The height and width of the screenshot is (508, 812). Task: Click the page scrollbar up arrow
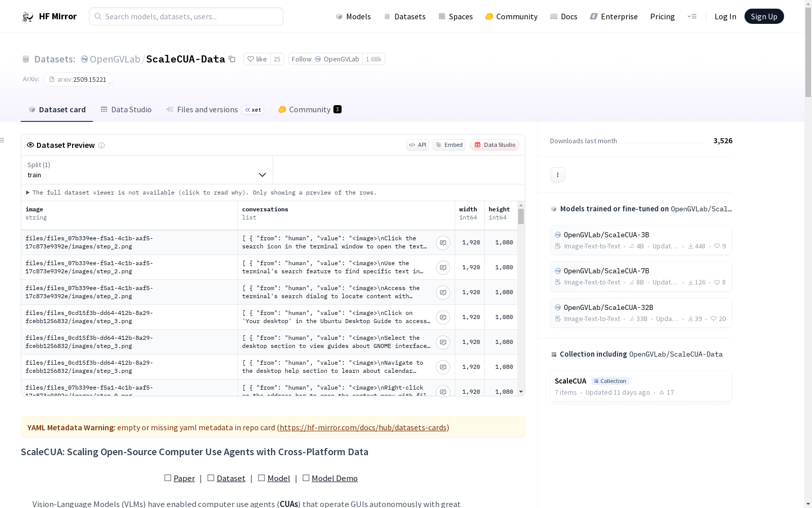click(x=808, y=4)
